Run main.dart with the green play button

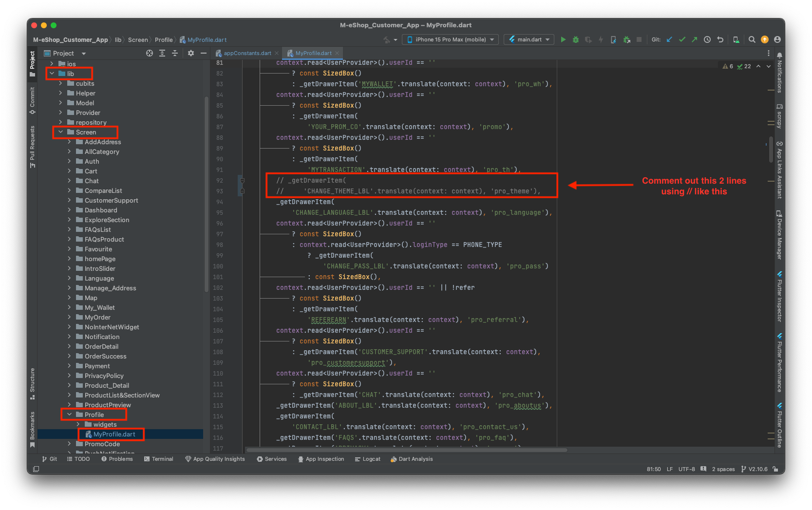[563, 39]
